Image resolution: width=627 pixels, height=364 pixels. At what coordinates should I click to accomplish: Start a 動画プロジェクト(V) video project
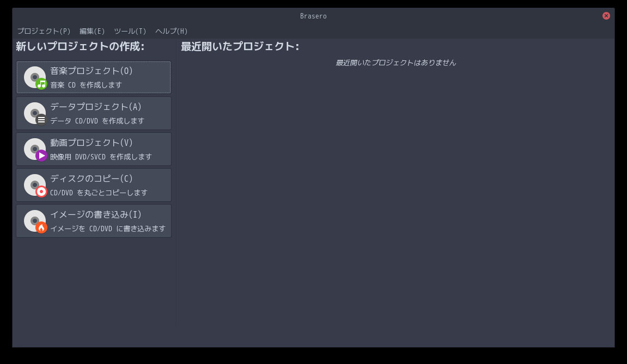[94, 149]
